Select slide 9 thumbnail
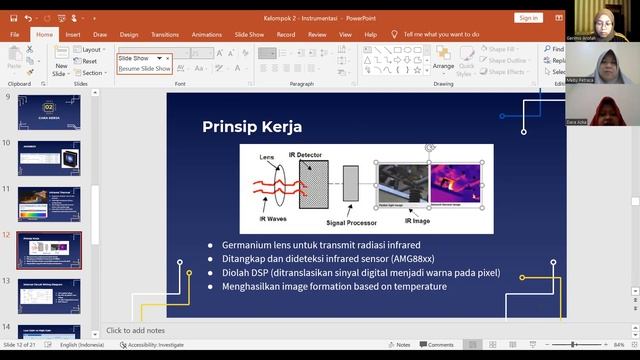Screen dimensions: 640x360 tap(49, 112)
